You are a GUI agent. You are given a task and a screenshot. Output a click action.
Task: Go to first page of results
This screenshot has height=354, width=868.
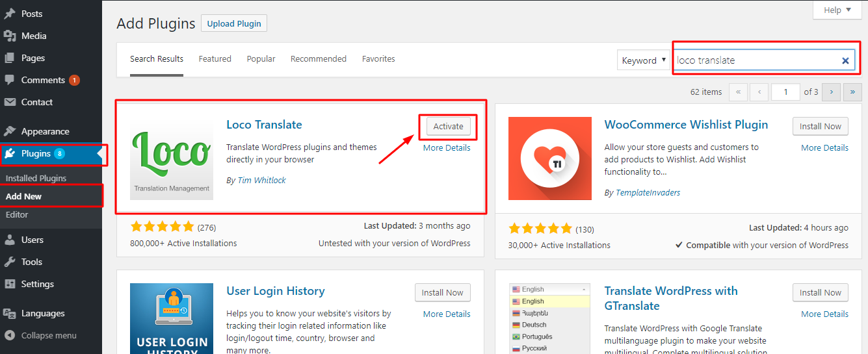[x=738, y=92]
